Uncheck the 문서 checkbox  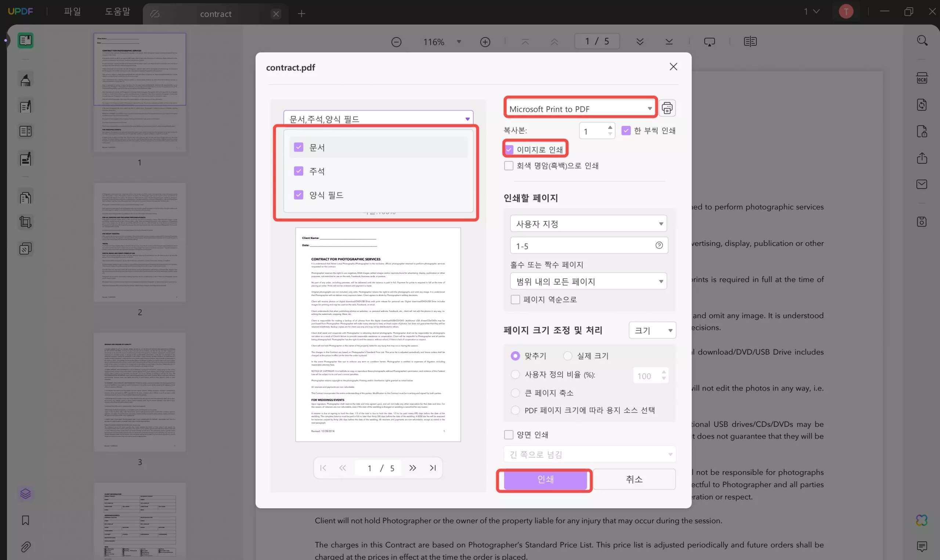pos(299,147)
